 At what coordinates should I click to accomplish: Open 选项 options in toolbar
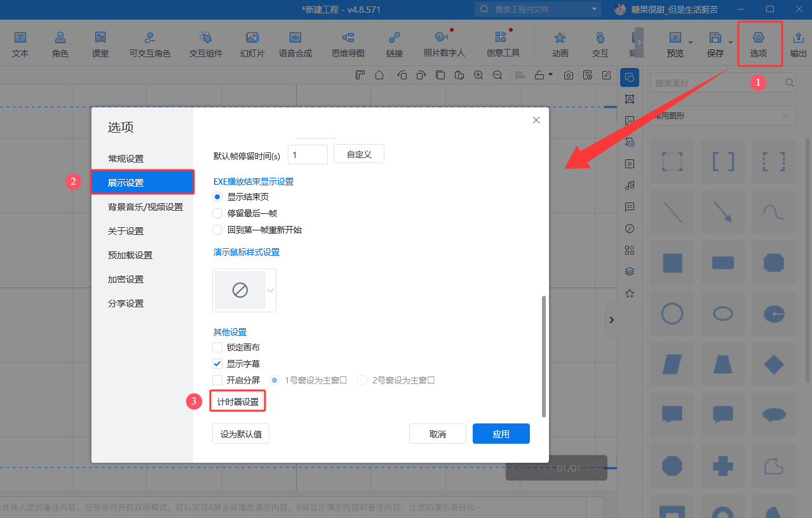point(759,44)
